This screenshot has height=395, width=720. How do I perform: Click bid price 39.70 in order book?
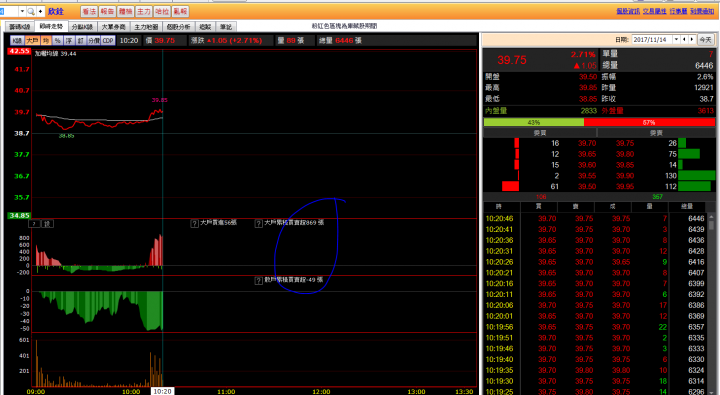coord(587,143)
